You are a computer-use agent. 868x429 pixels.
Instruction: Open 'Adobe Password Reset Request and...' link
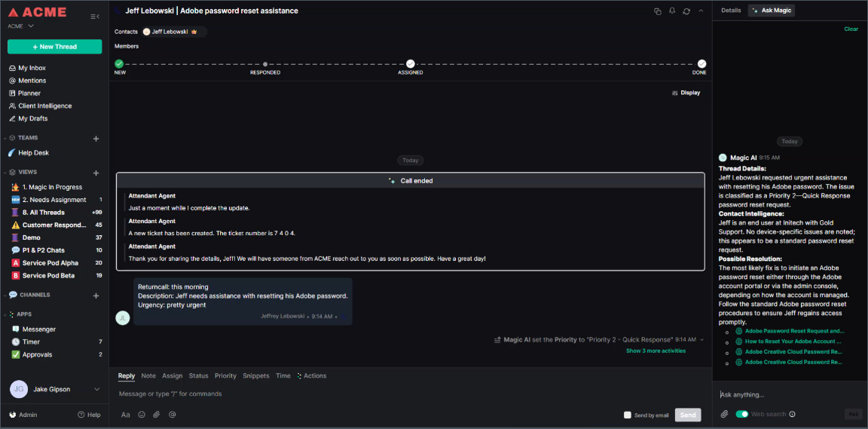(x=794, y=331)
